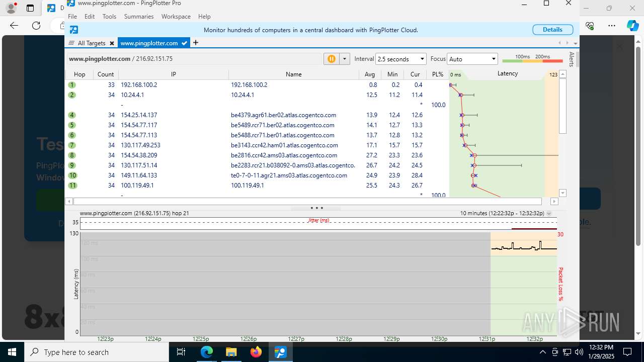Click the Cur column header

pyautogui.click(x=415, y=74)
